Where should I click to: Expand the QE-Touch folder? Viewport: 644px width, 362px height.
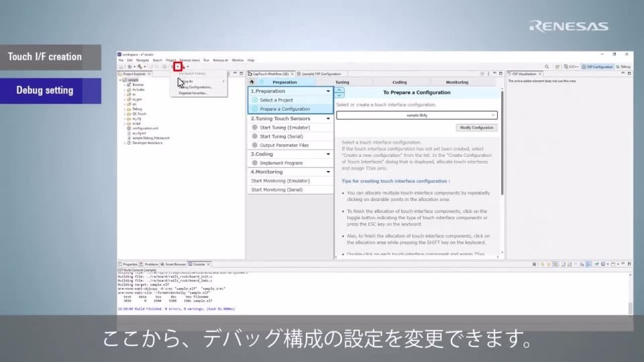coord(125,114)
